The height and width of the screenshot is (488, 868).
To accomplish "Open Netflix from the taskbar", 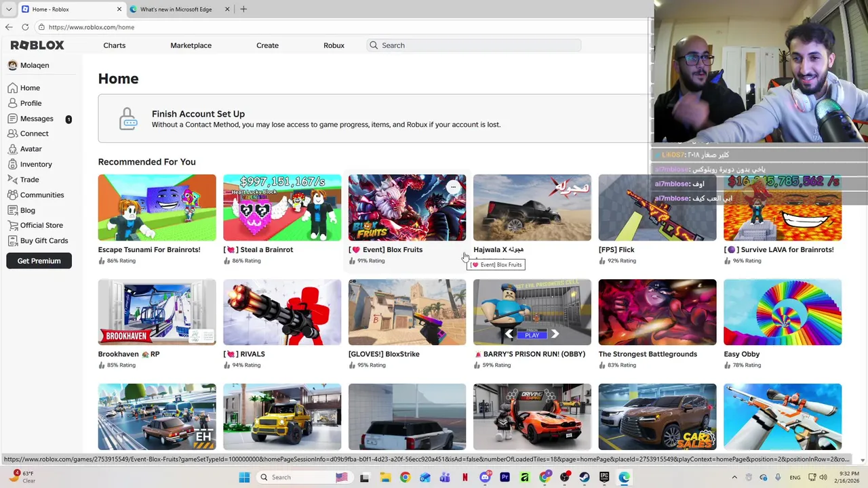I will tap(465, 477).
